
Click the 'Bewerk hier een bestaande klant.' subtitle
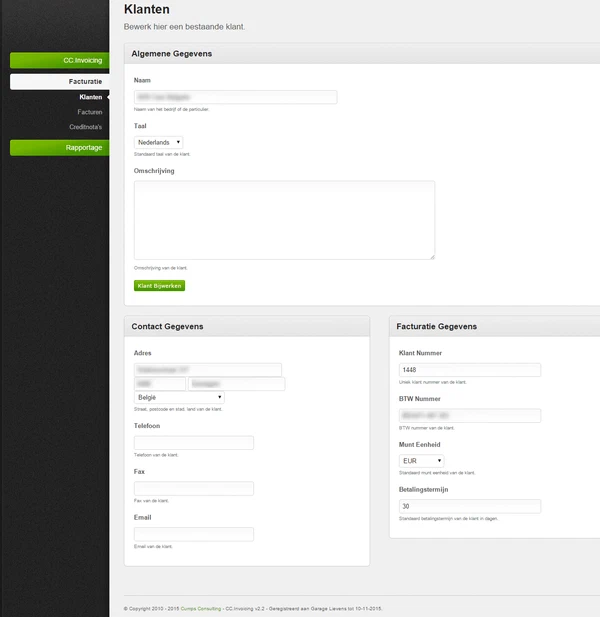point(184,27)
